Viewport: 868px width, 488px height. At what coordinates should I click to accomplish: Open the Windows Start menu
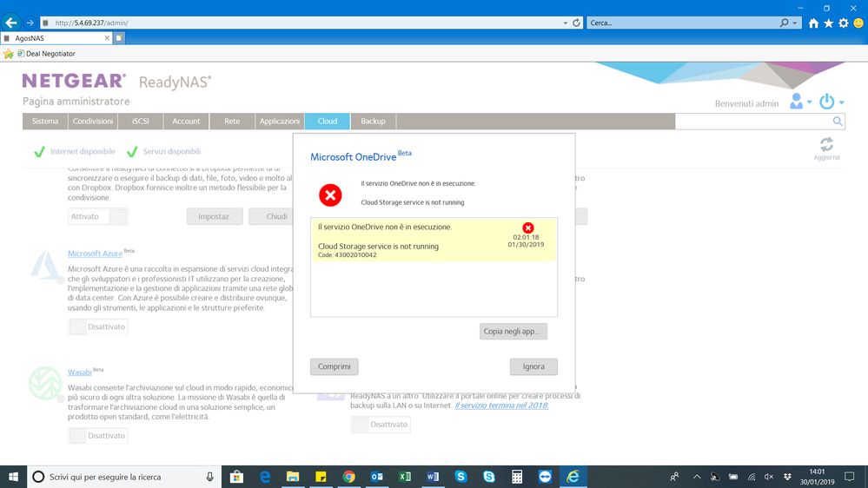(13, 477)
